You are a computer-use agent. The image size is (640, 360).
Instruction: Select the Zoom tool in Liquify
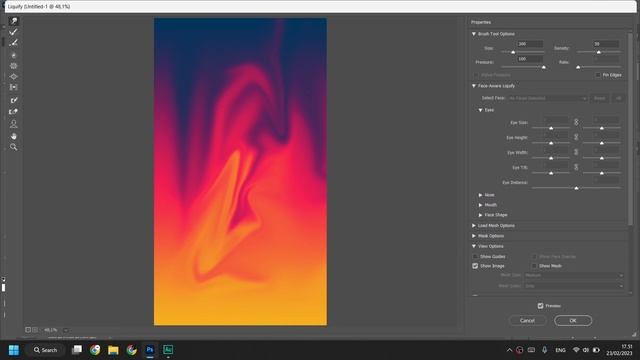click(13, 147)
